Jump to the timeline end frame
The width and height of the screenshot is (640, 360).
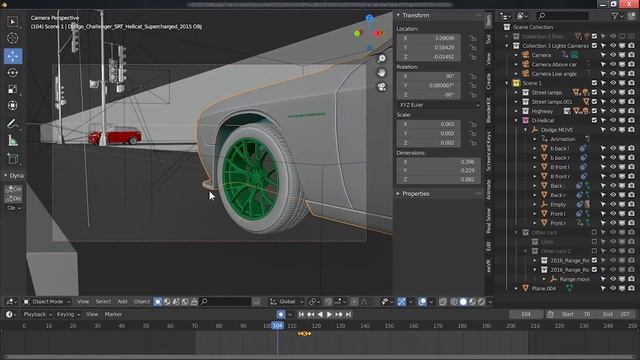pyautogui.click(x=348, y=315)
